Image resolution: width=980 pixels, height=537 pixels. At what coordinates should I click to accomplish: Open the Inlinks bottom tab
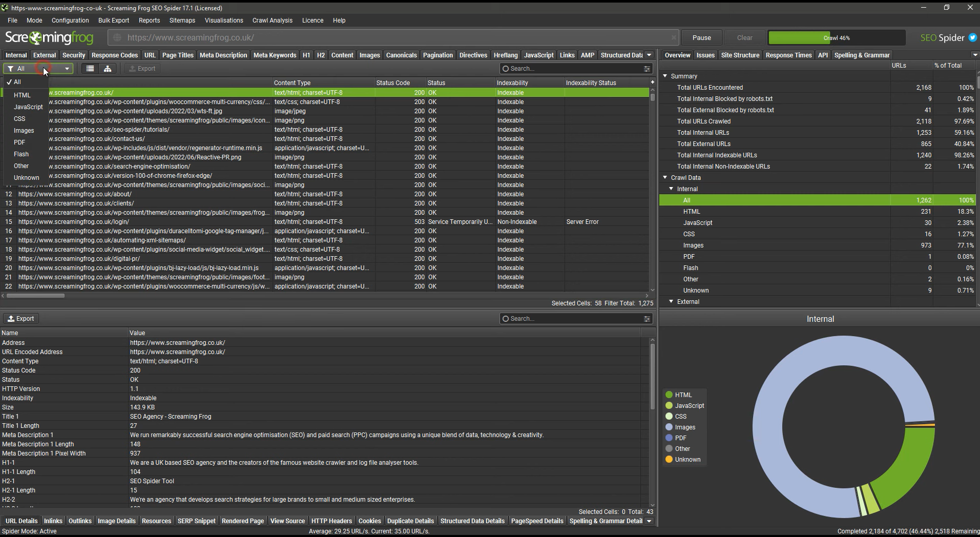tap(53, 521)
